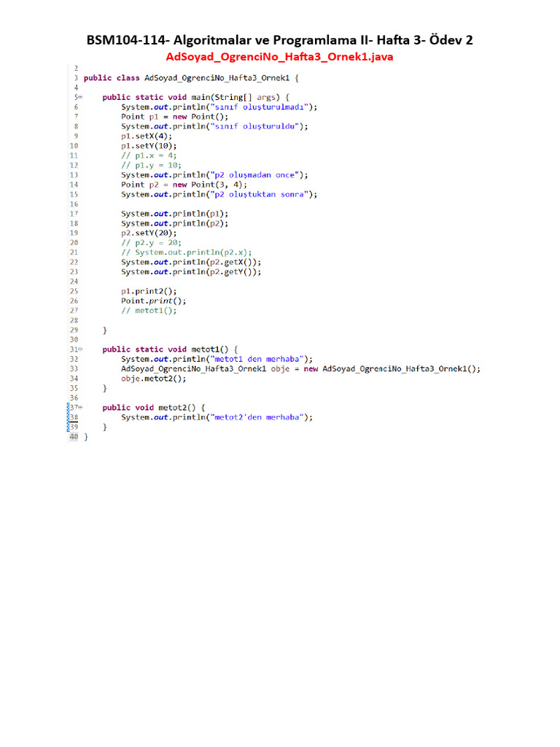Click the string "metot2'den merhaba"

257,417
